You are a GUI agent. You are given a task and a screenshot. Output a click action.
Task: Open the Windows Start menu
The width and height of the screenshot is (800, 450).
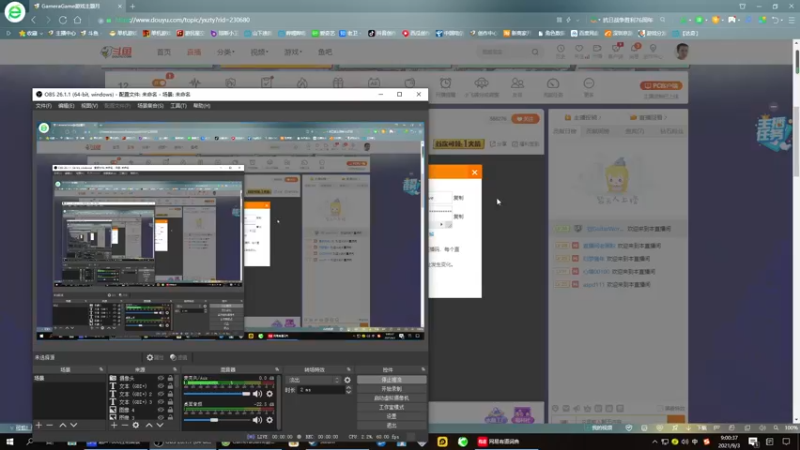[10, 441]
